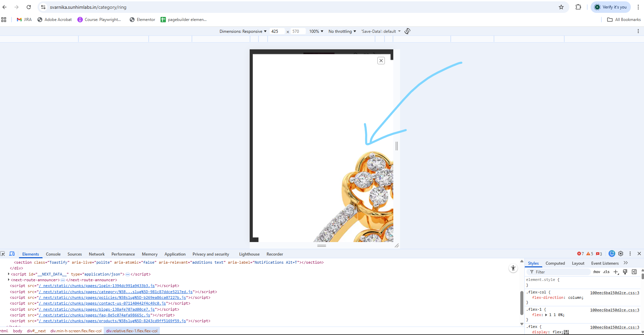Add a new style rule
Image resolution: width=644 pixels, height=335 pixels.
(616, 272)
